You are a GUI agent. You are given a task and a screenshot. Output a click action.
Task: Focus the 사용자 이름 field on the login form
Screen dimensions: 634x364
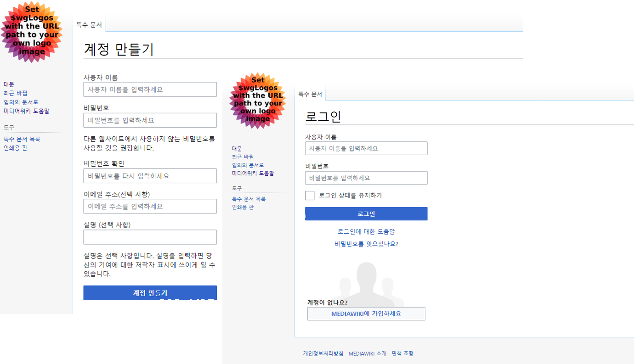click(x=366, y=148)
